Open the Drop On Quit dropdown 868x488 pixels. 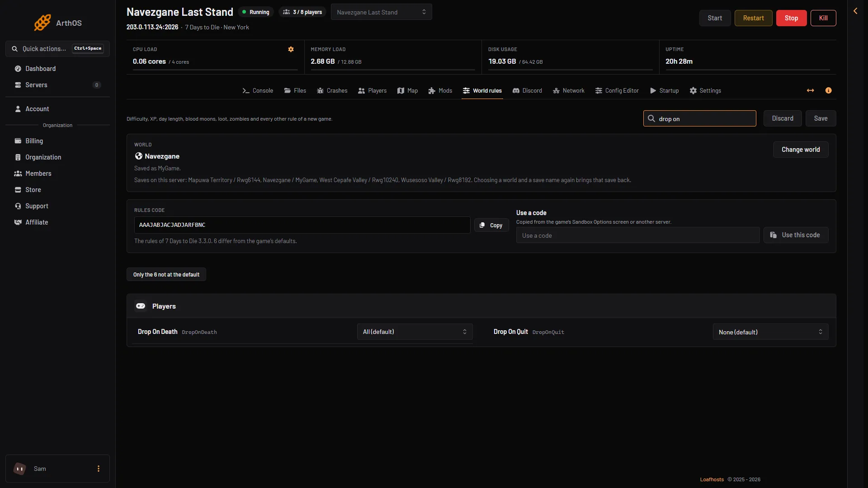coord(770,332)
